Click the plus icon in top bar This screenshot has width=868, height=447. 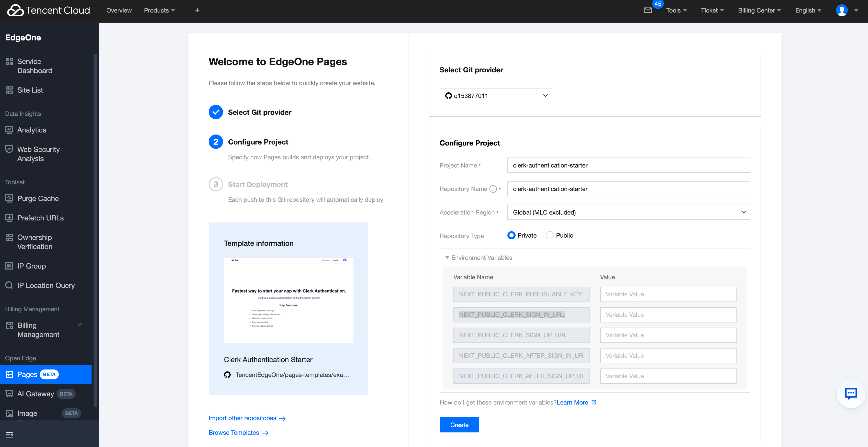click(197, 10)
